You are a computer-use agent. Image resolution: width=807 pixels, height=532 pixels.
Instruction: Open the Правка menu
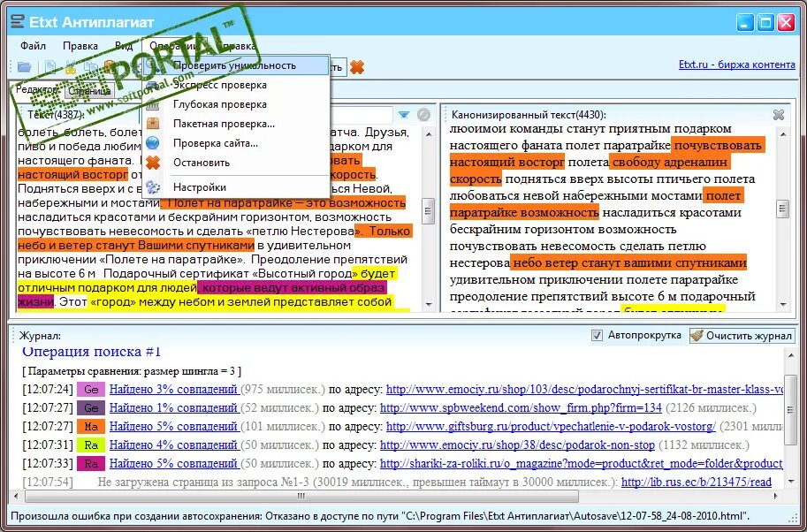click(80, 46)
